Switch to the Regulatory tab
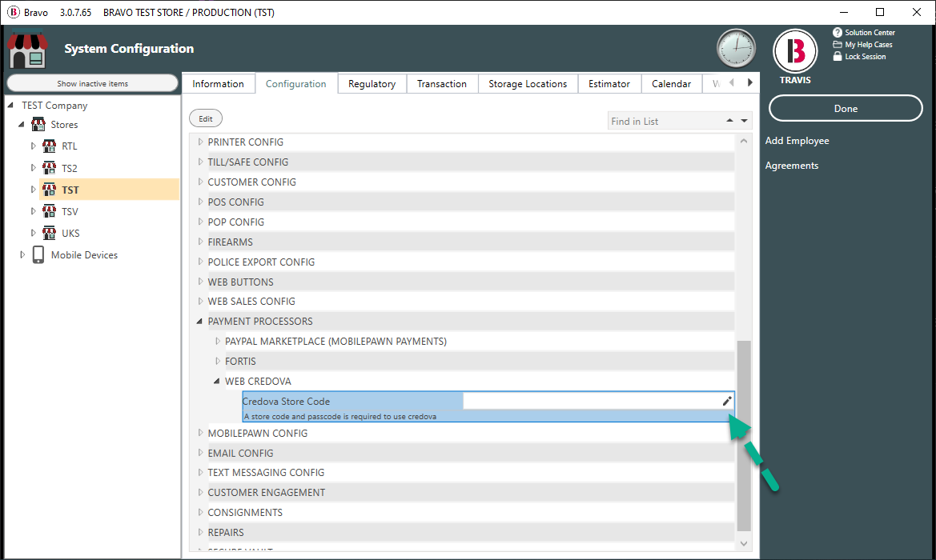Image resolution: width=936 pixels, height=560 pixels. 372,84
